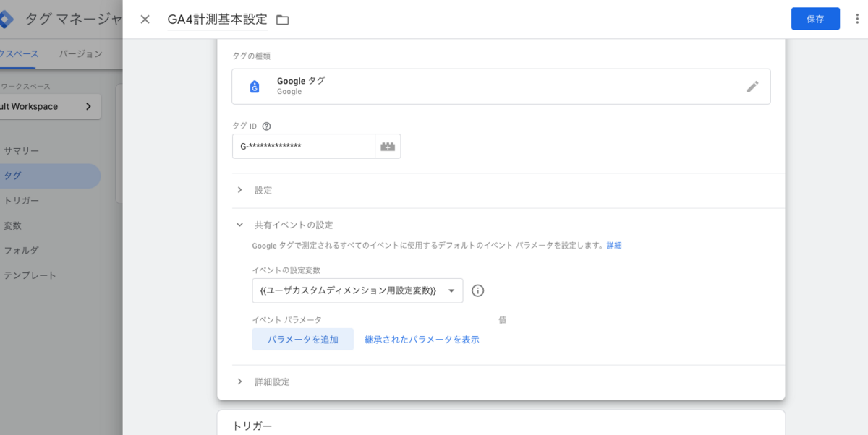
Task: Click the トリガー section card
Action: coord(501,423)
